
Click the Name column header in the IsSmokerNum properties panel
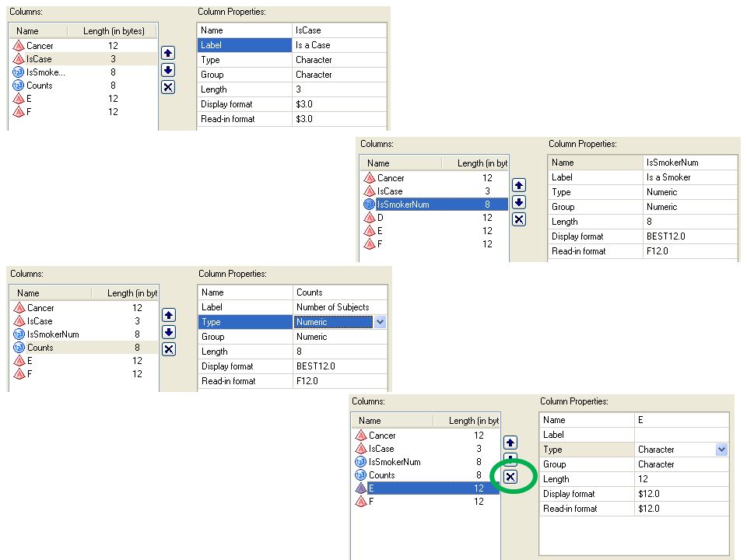click(x=402, y=163)
